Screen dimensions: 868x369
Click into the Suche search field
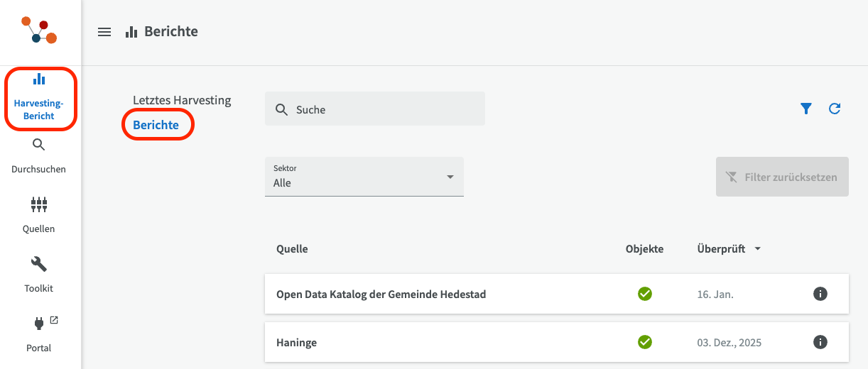tap(384, 109)
